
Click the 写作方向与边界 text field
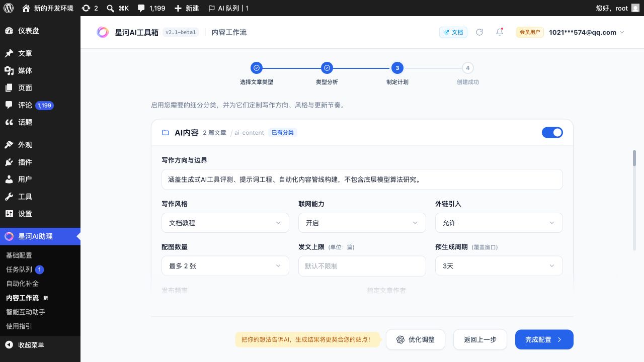[x=362, y=179]
